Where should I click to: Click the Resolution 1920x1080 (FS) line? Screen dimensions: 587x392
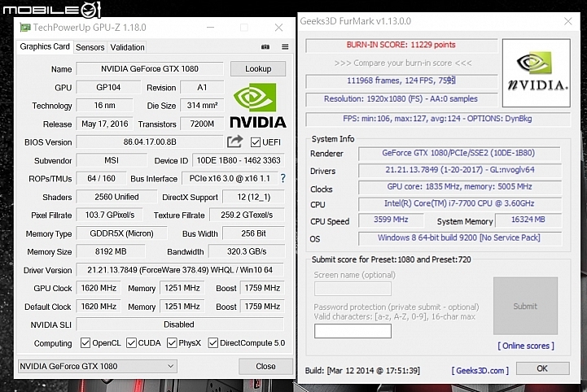pos(401,99)
